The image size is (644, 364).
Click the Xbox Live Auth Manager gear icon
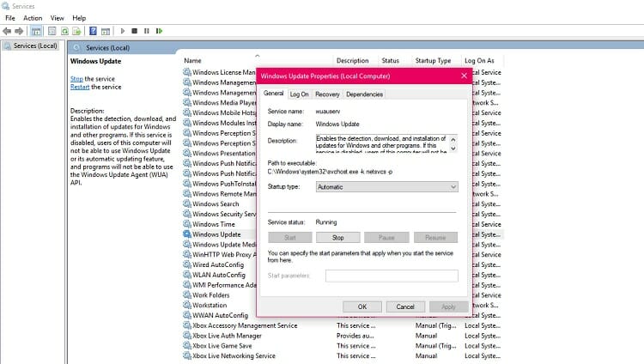pyautogui.click(x=187, y=336)
